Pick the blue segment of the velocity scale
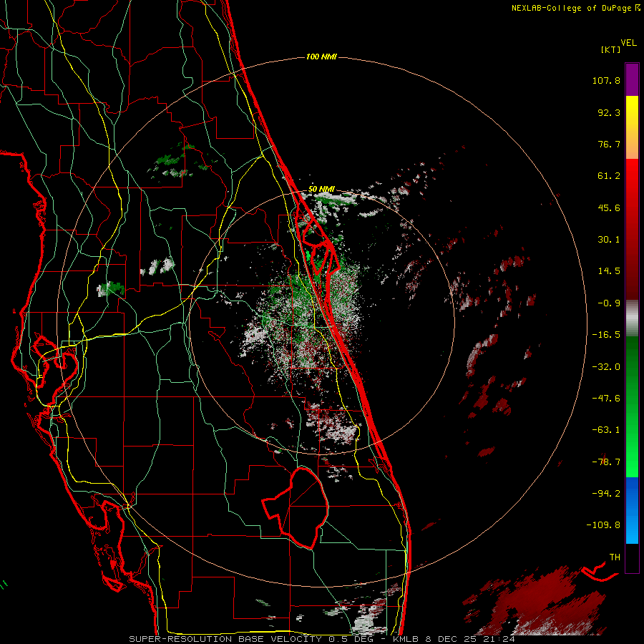Image resolution: width=644 pixels, height=644 pixels. click(632, 510)
